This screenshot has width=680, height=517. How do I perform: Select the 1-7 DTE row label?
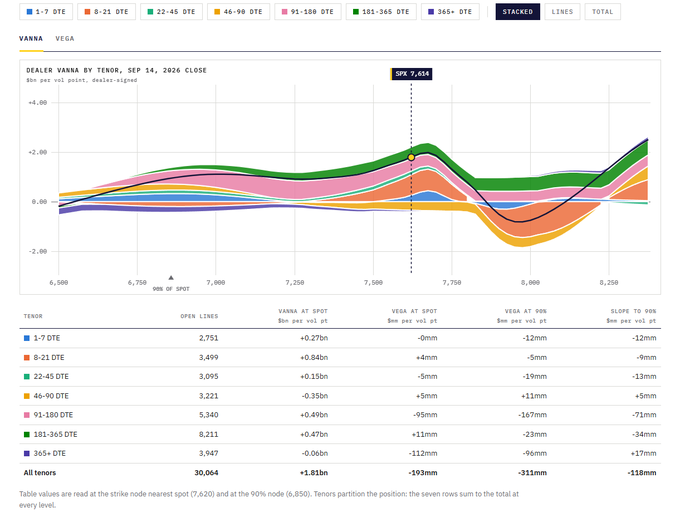click(x=47, y=338)
